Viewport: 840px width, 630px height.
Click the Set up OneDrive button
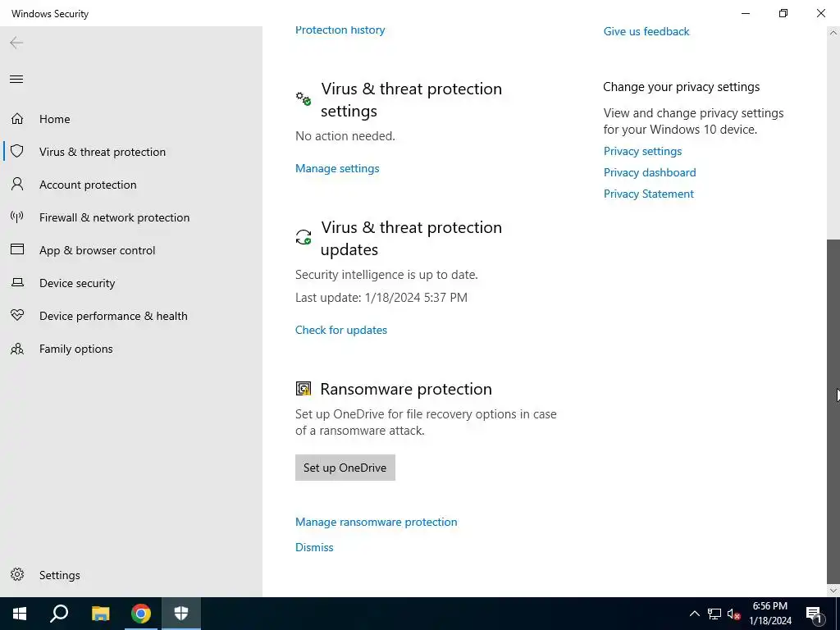pos(345,468)
